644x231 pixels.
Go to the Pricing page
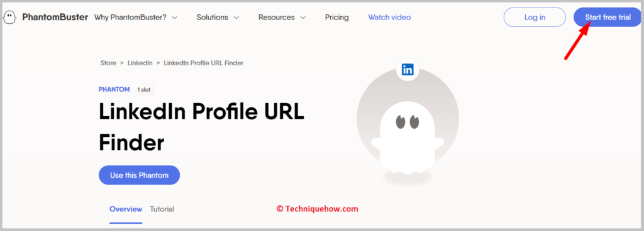(x=337, y=18)
